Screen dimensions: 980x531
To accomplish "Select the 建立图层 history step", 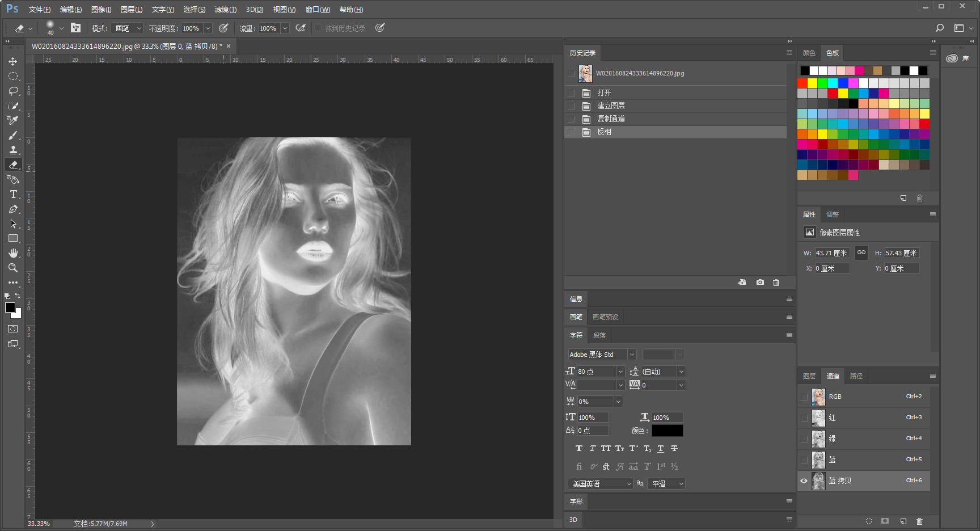I will pos(611,106).
